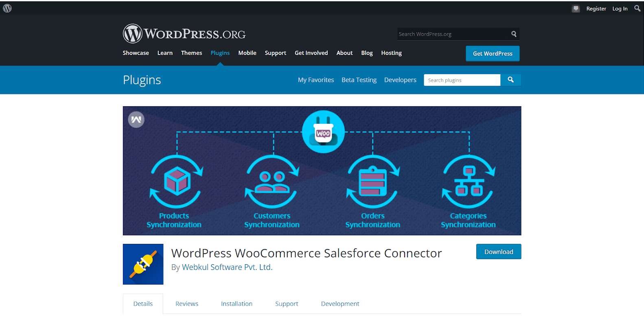The width and height of the screenshot is (644, 320).
Task: Open the notifications speech bubble icon
Action: [576, 9]
